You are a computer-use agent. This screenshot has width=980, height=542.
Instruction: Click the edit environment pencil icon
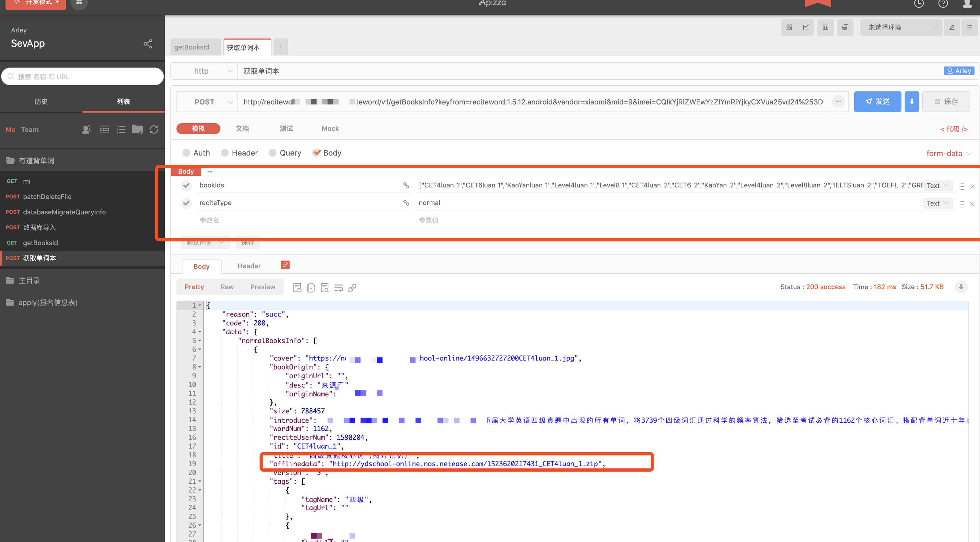tap(952, 28)
